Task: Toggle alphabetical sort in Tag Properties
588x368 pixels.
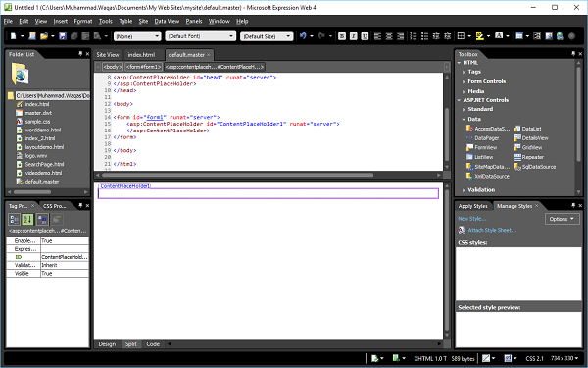Action: (x=27, y=219)
